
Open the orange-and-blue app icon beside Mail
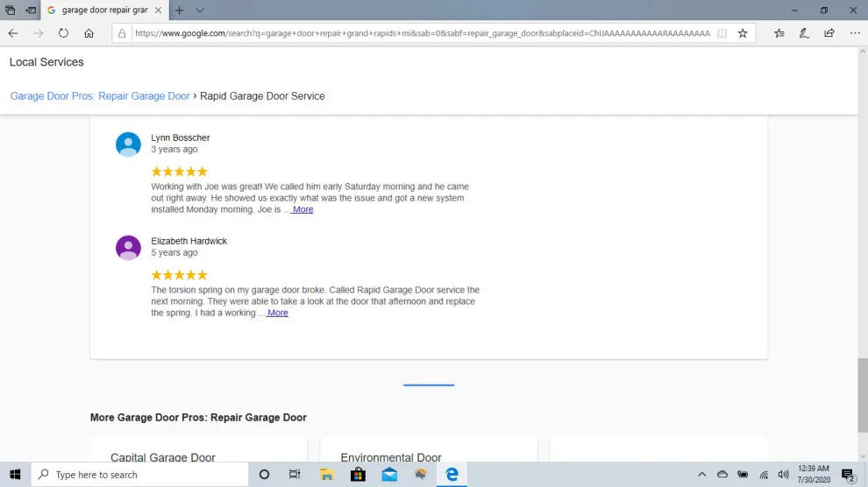pyautogui.click(x=421, y=474)
